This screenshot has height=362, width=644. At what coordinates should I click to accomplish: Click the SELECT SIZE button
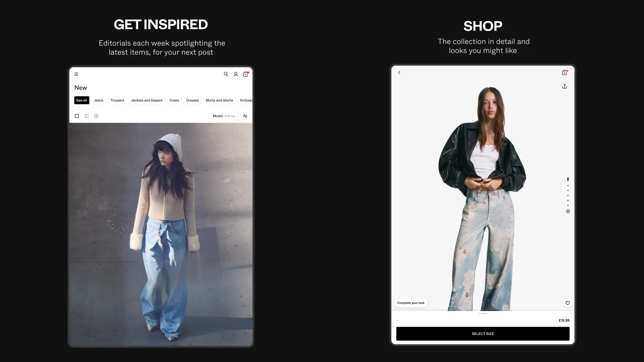point(483,334)
